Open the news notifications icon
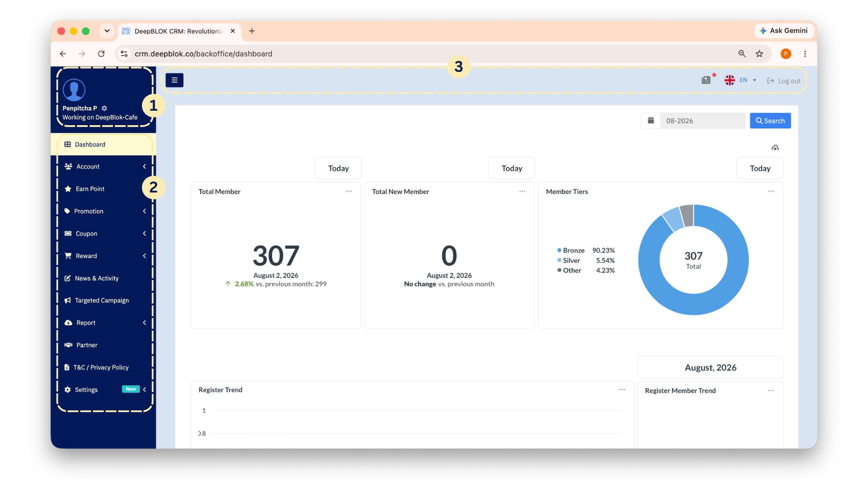Viewport: 868px width, 488px height. (706, 80)
